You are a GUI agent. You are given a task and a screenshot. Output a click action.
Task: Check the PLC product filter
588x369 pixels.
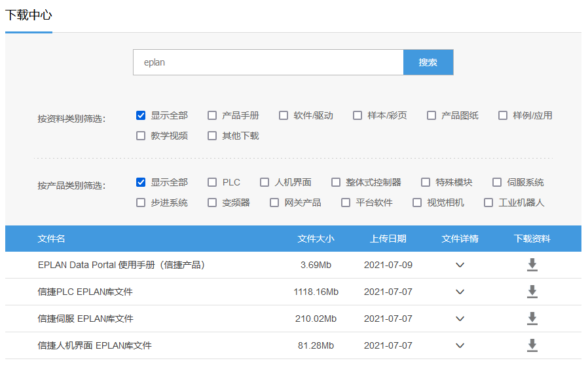(x=212, y=182)
